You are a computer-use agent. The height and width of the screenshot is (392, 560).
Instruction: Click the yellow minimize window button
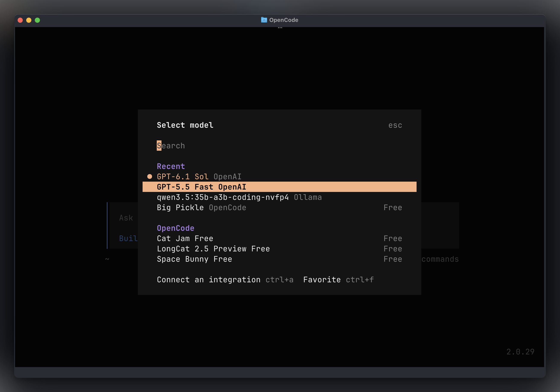click(x=29, y=20)
